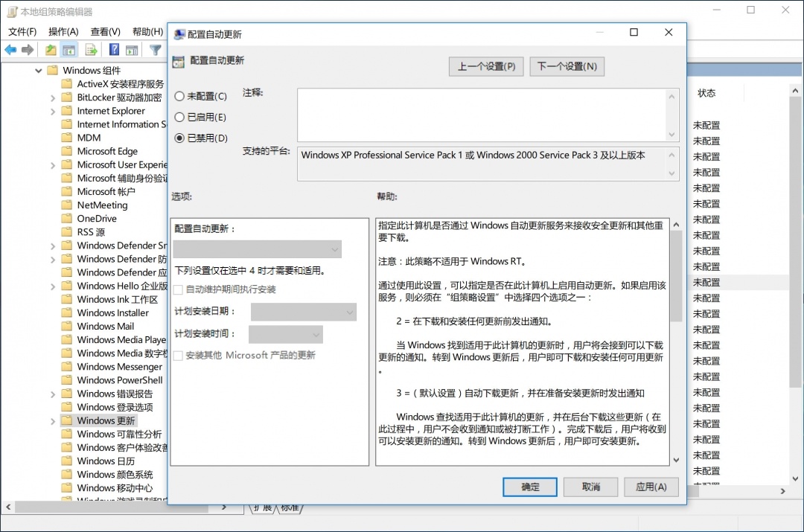Select the 已启用 radio button

(179, 116)
